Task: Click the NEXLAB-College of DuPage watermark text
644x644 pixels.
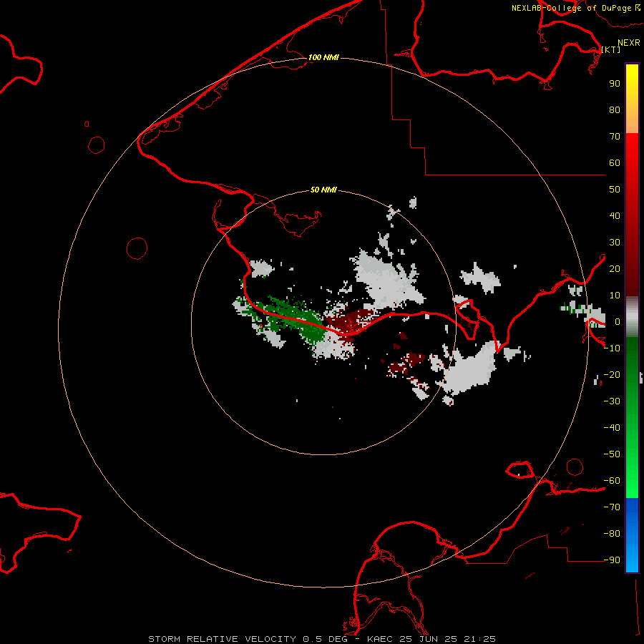Action: (571, 8)
